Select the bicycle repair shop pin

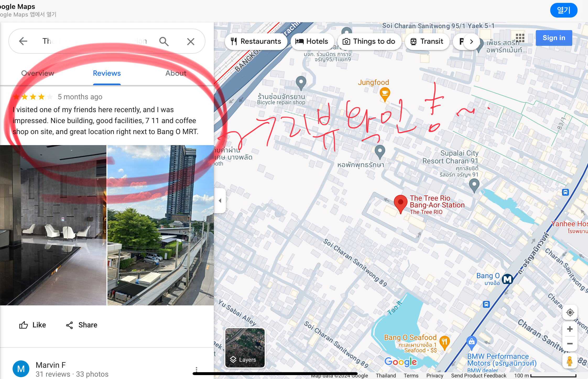(x=301, y=83)
